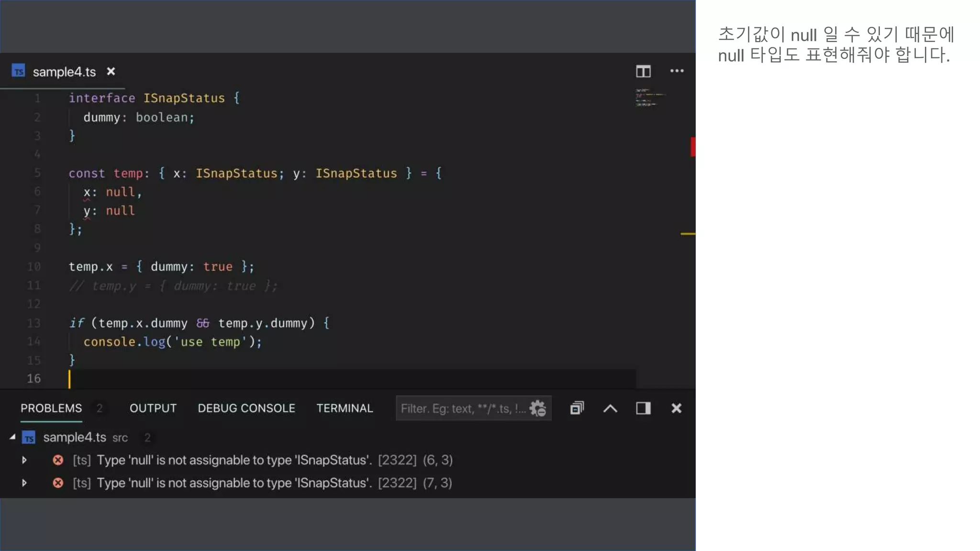Click the TypeScript icon on sample4.ts tab

click(x=18, y=72)
